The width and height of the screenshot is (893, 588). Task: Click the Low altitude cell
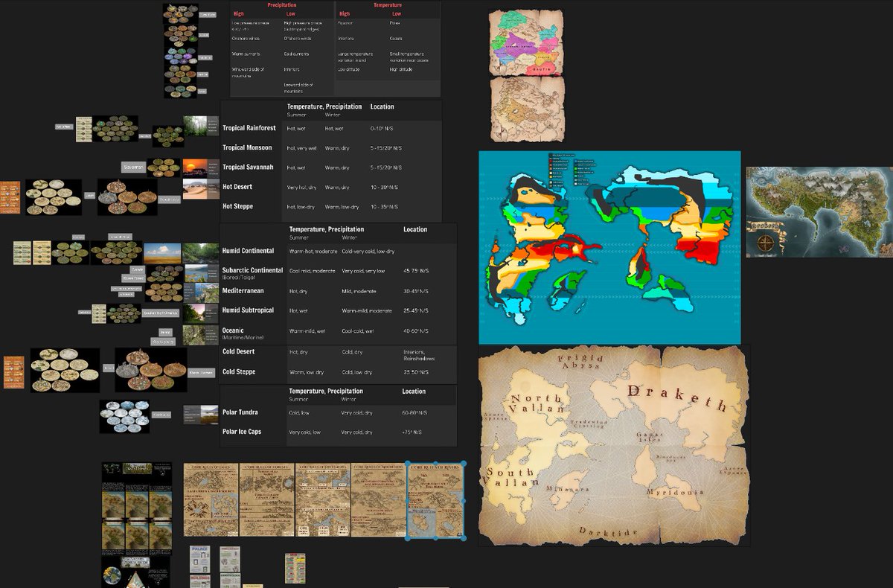tap(350, 70)
